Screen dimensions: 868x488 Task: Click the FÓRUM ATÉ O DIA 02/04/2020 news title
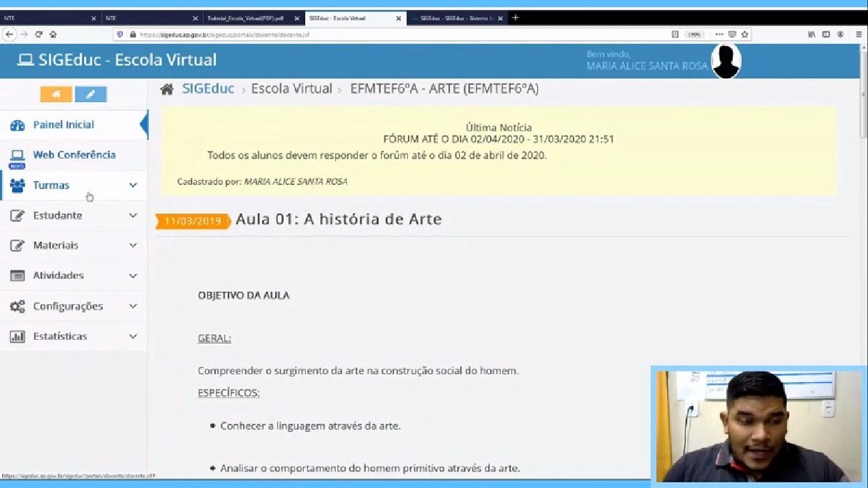coord(498,140)
